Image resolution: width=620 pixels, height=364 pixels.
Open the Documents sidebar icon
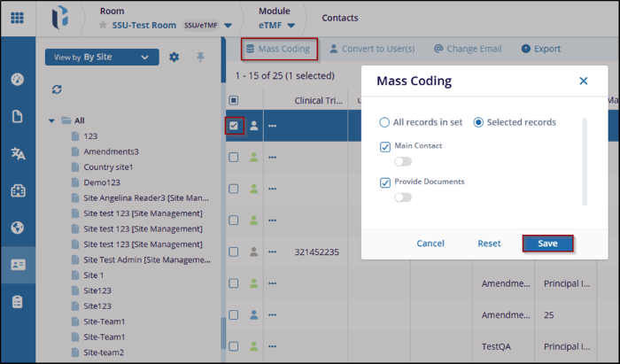[18, 117]
